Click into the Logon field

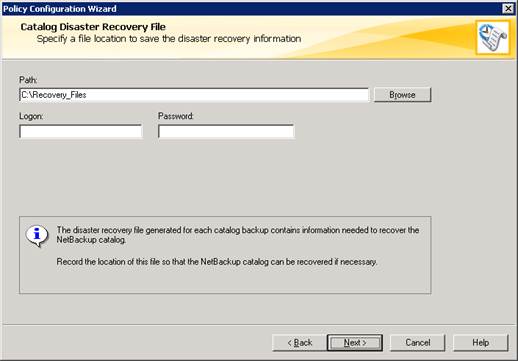81,131
